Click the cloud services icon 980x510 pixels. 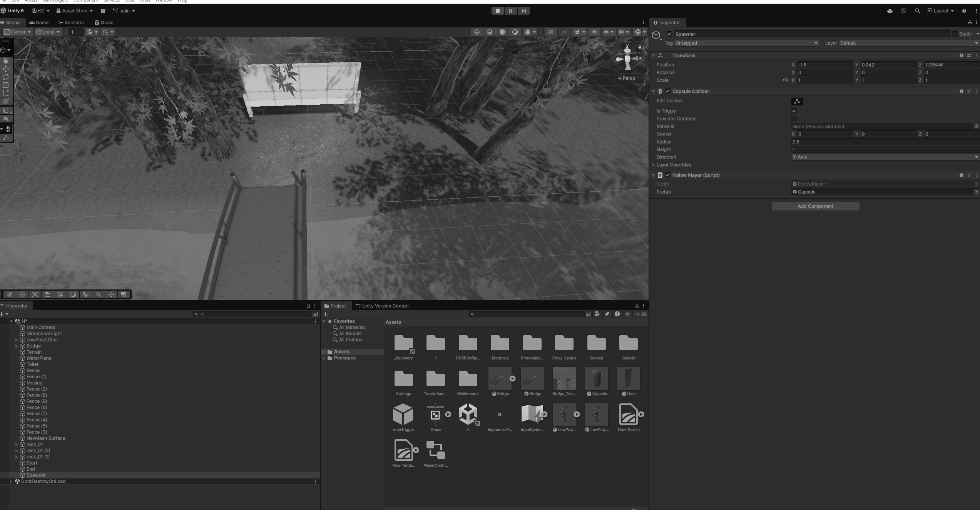pos(890,11)
